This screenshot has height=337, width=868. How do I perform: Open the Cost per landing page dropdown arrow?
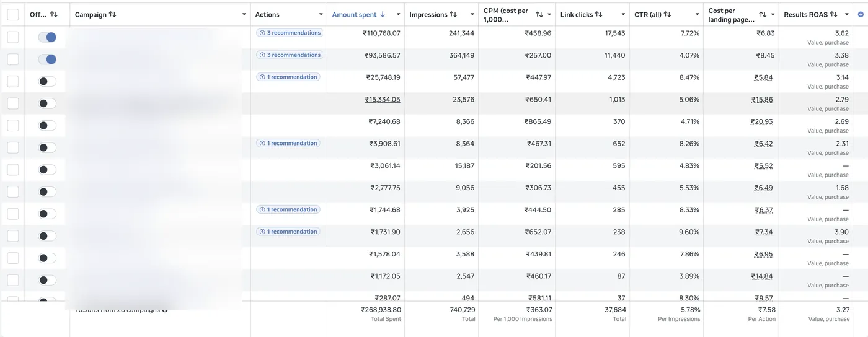773,14
